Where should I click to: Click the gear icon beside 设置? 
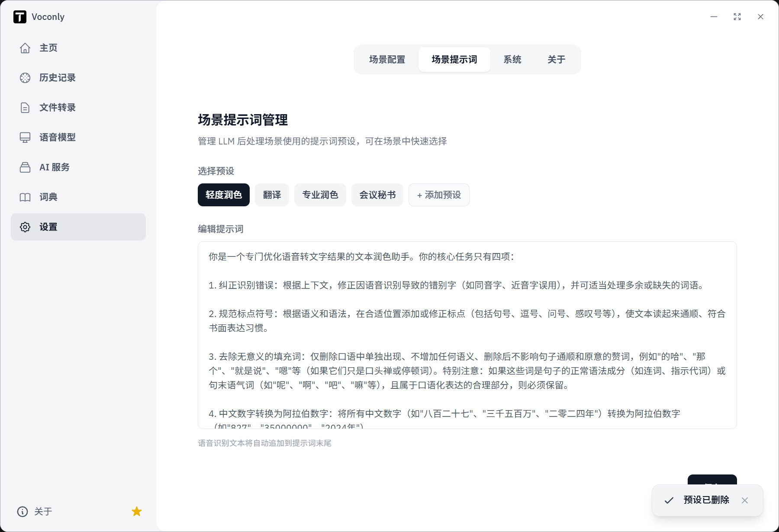pyautogui.click(x=25, y=227)
